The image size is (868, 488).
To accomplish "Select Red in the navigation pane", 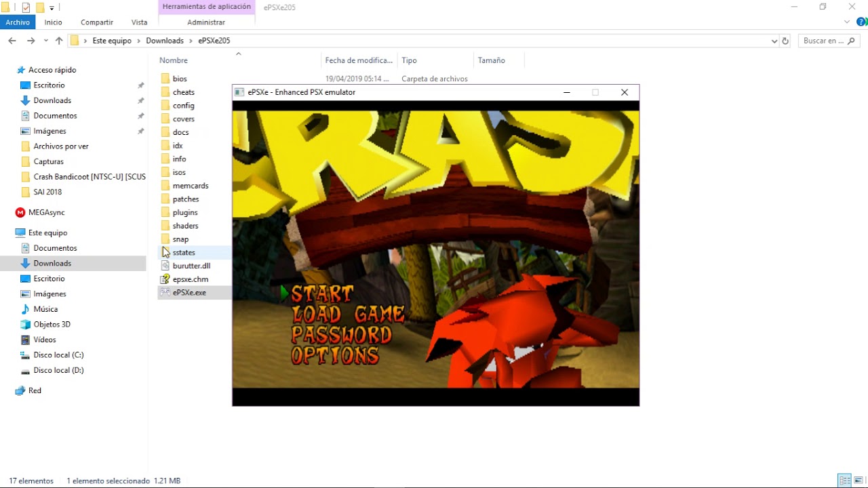I will click(28, 390).
